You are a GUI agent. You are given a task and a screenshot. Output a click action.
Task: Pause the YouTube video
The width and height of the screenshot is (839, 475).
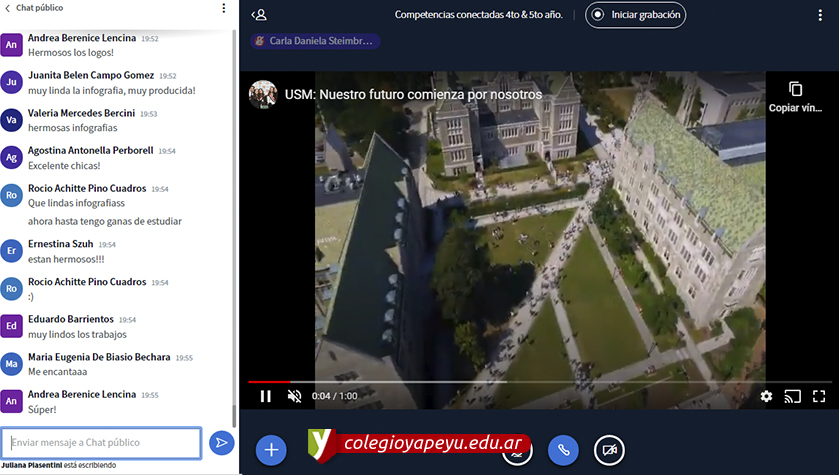click(x=266, y=396)
